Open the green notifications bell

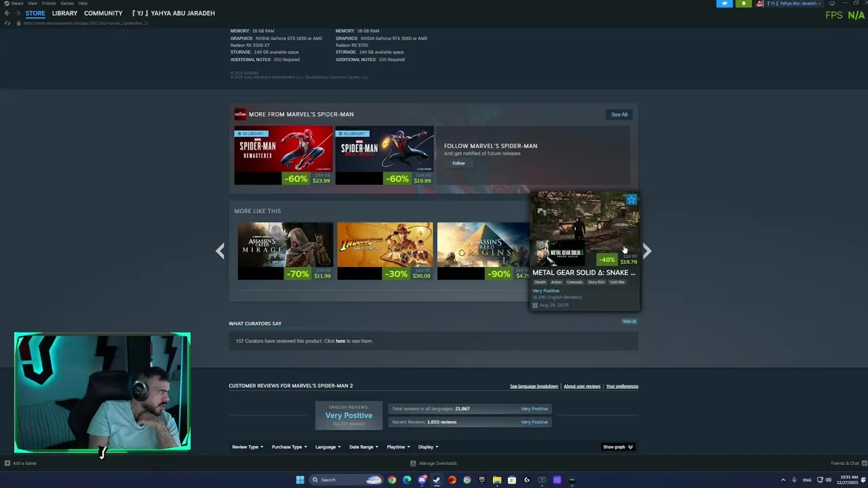744,3
